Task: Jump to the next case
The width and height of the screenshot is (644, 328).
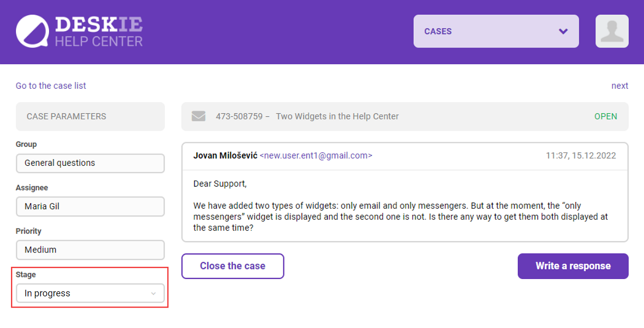Action: point(619,86)
